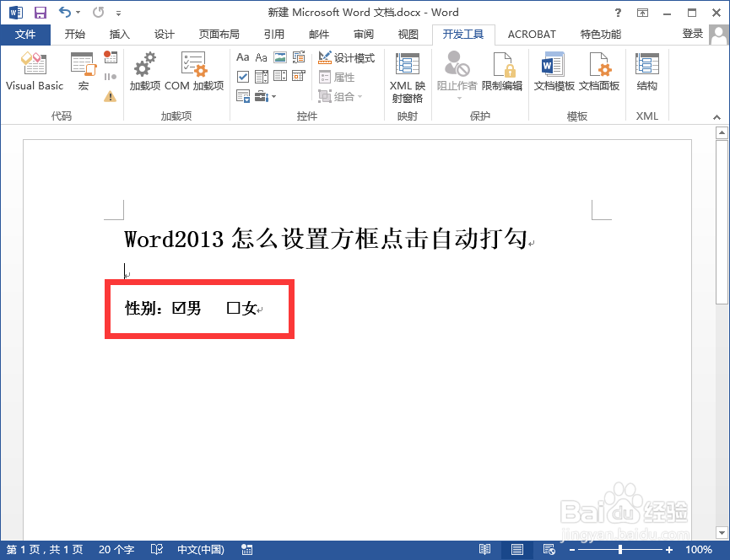The height and width of the screenshot is (560, 730).
Task: Open 文档模板 document template
Action: [554, 72]
